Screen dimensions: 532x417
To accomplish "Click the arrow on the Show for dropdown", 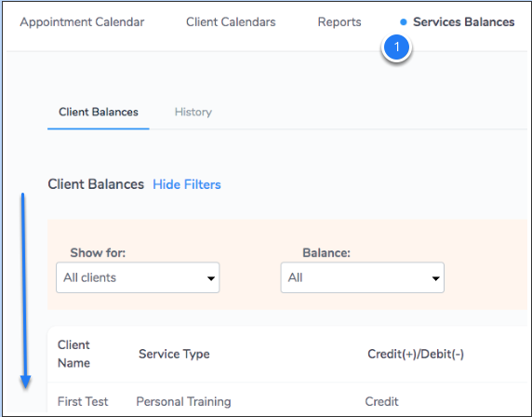I will point(211,278).
